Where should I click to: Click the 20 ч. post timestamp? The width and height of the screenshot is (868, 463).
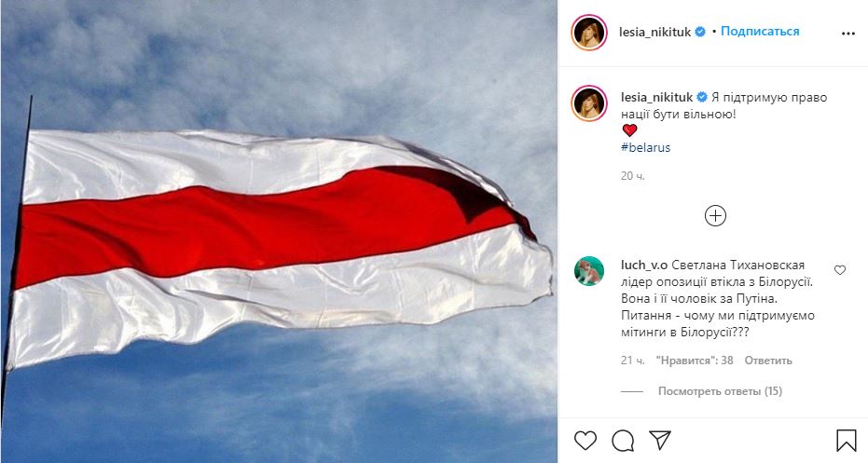coord(633,176)
